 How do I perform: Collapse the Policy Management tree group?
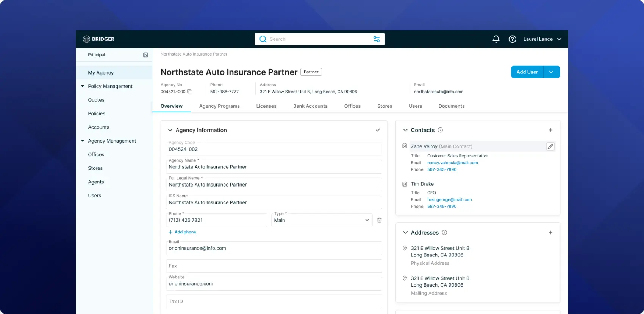[83, 86]
